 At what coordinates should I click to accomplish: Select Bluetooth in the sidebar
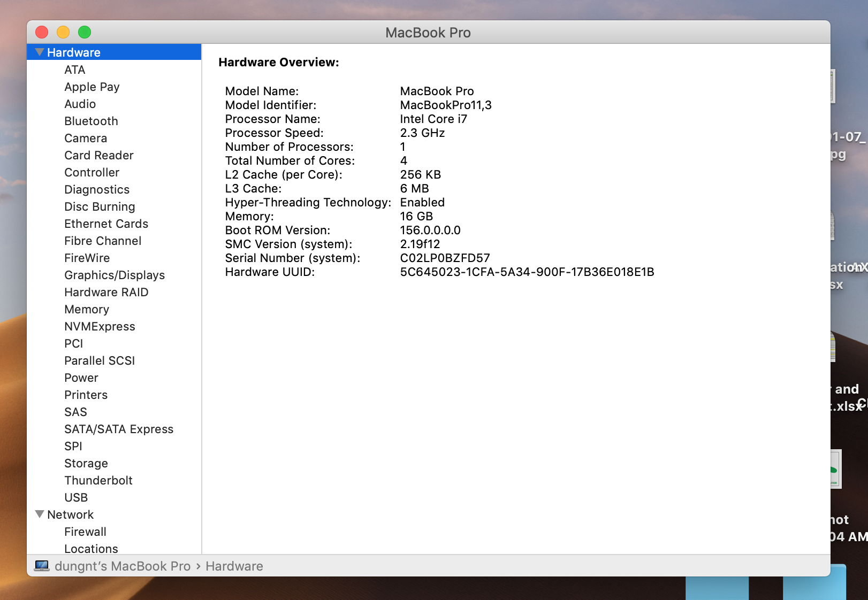tap(91, 121)
